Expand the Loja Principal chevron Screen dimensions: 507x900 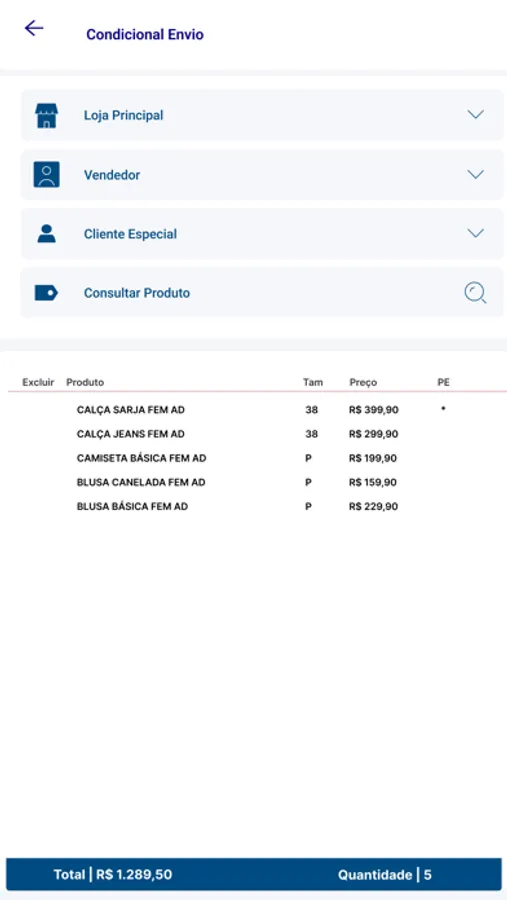[475, 115]
